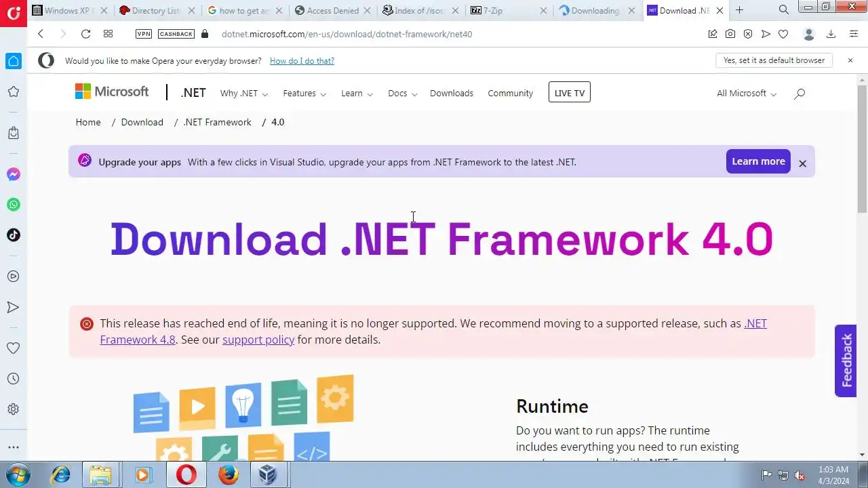Click 'How do I do that?' link
Image resolution: width=868 pixels, height=488 pixels.
click(x=302, y=60)
